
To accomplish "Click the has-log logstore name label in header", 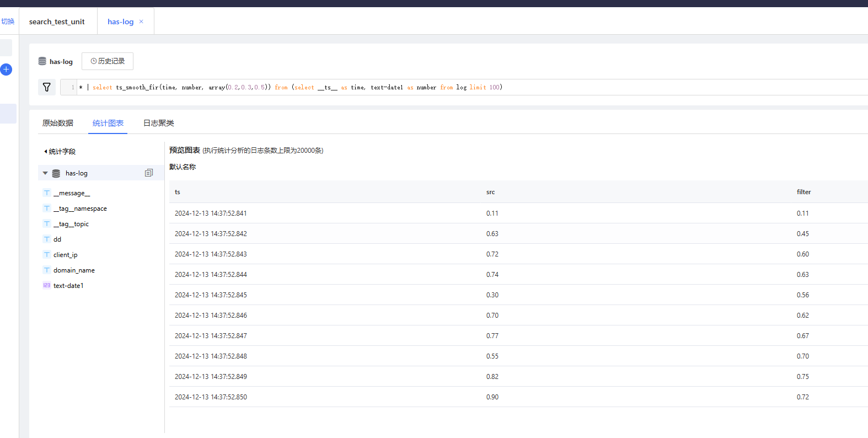I will click(61, 62).
